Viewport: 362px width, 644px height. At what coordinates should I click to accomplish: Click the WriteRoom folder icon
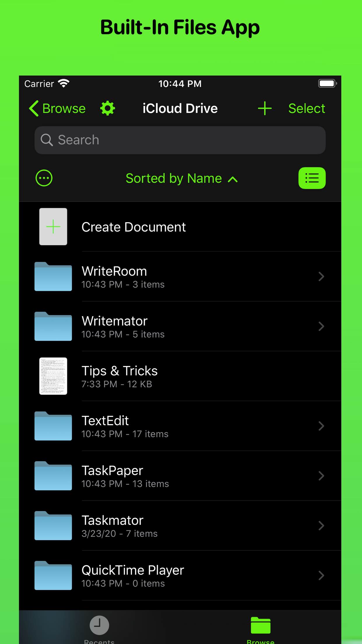(x=53, y=276)
